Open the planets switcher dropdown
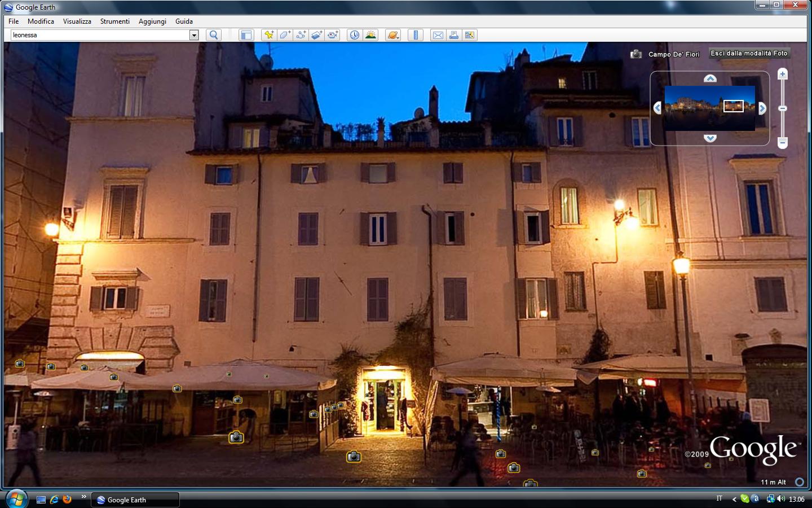 click(393, 35)
